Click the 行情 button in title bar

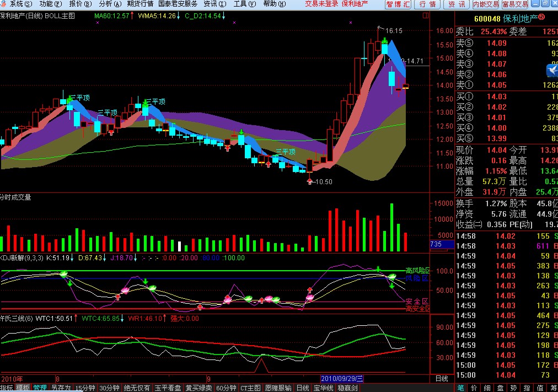coord(427,4)
